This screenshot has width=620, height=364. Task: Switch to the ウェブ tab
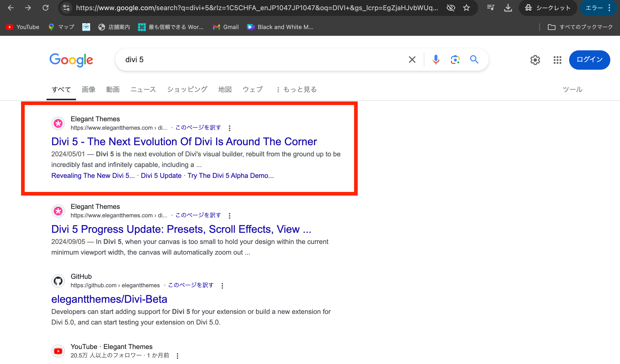253,90
